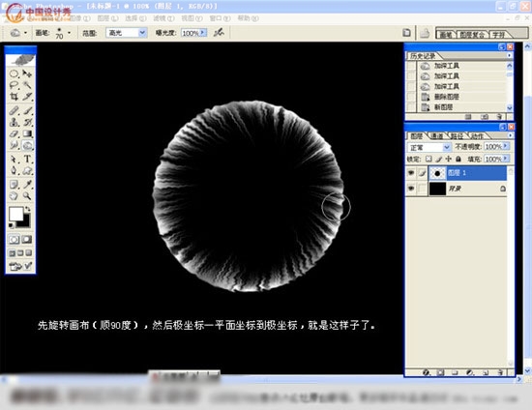Toggle visibility of 背景 layer
The height and width of the screenshot is (410, 532).
pos(411,189)
